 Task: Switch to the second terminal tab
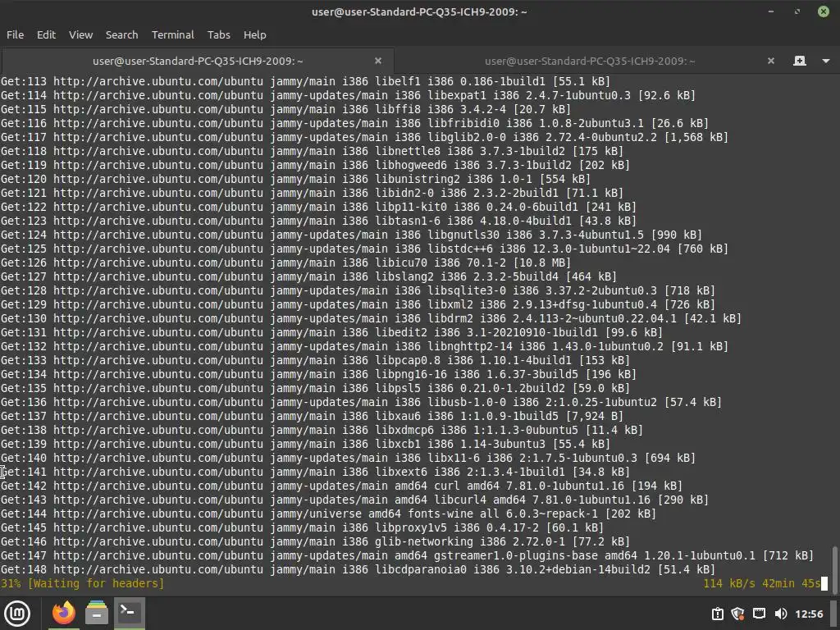point(589,61)
